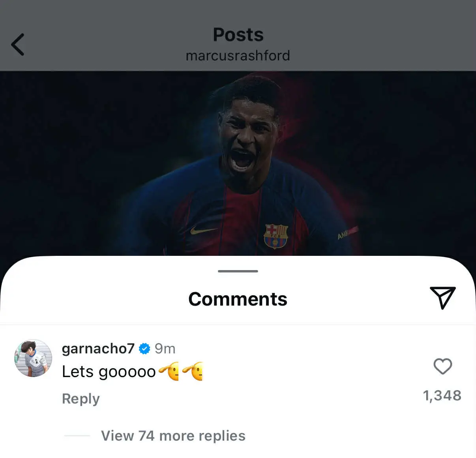Click the second salute emoji in the comment

click(193, 371)
